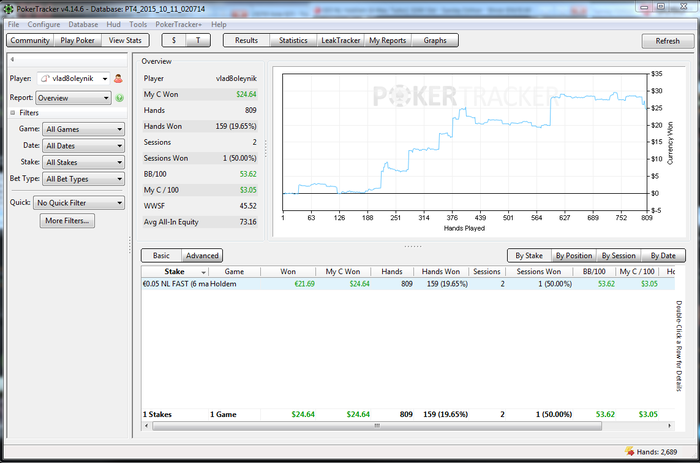Open the Hud menu
Image resolution: width=700 pixels, height=463 pixels.
[113, 25]
